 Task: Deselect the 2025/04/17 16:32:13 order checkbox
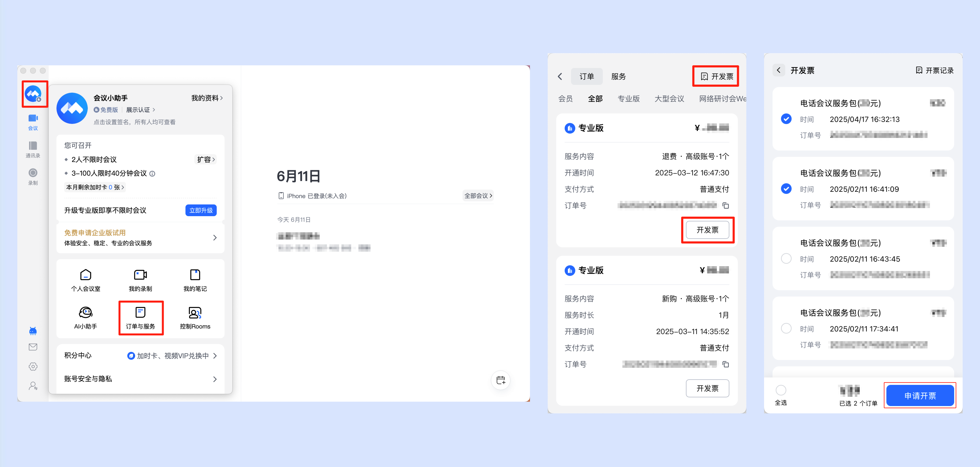[786, 119]
